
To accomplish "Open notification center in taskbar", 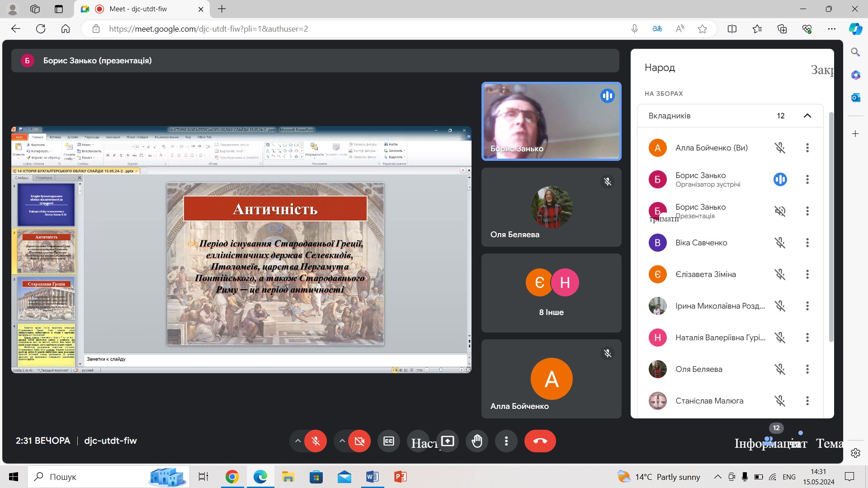I will pos(850,477).
